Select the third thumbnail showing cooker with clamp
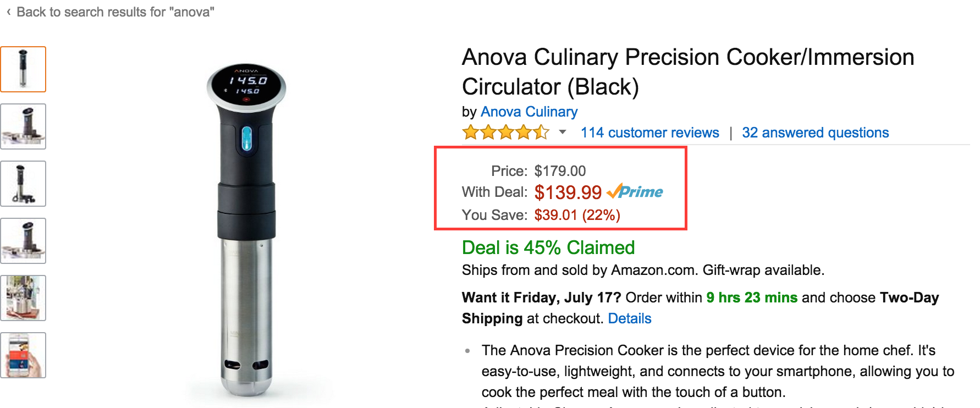The width and height of the screenshot is (980, 408). click(x=23, y=184)
